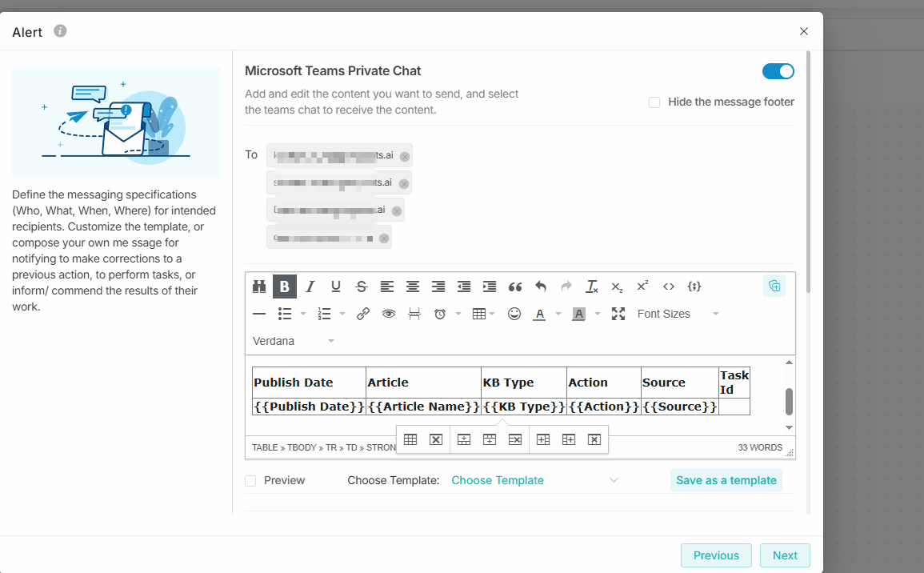Insert a link with the chain icon
Screen dimensions: 924x573
coord(363,314)
